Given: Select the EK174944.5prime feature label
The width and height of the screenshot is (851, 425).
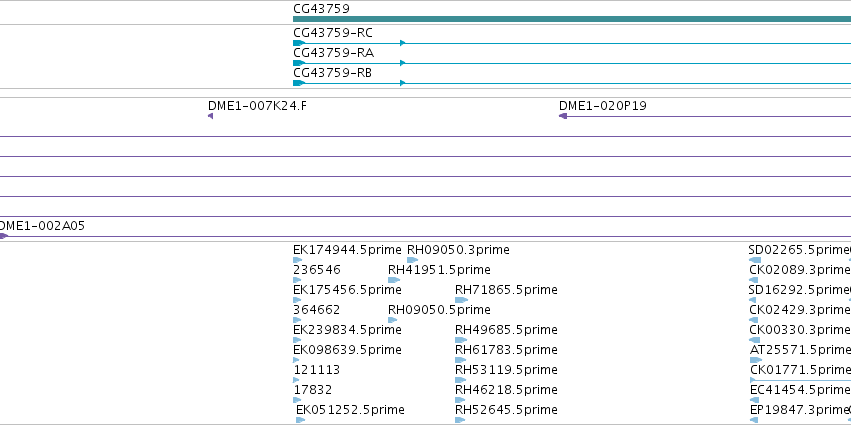Looking at the screenshot, I should point(347,250).
